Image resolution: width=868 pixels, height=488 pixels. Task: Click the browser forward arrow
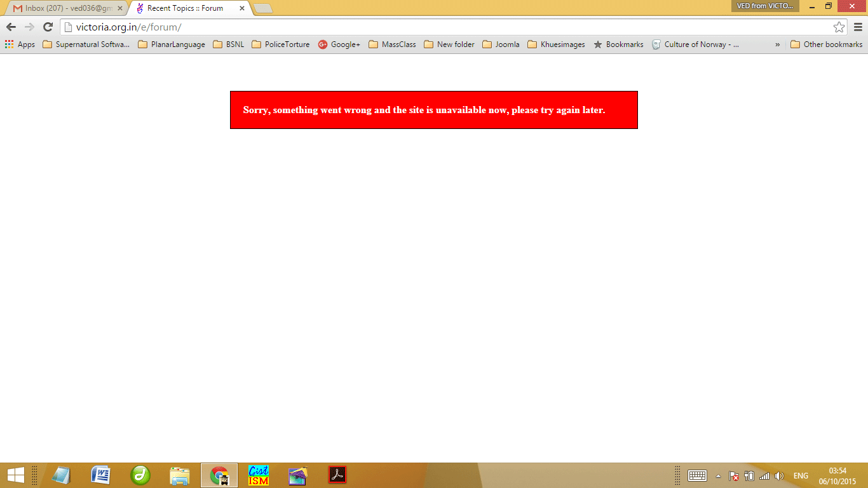tap(29, 27)
